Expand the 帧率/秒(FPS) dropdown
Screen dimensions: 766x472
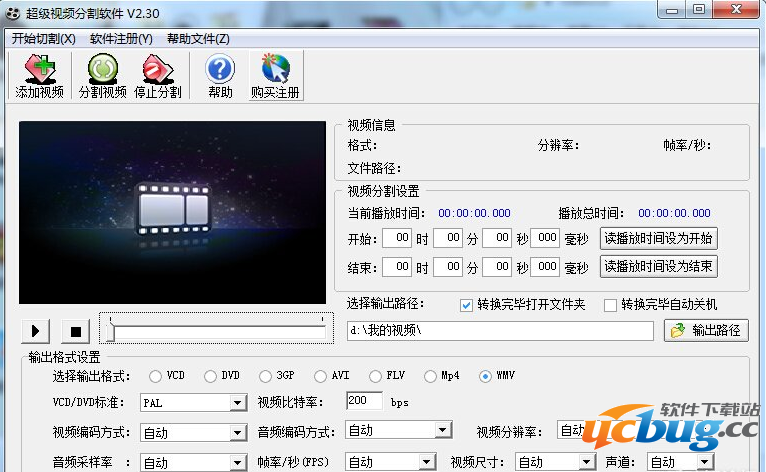(426, 462)
